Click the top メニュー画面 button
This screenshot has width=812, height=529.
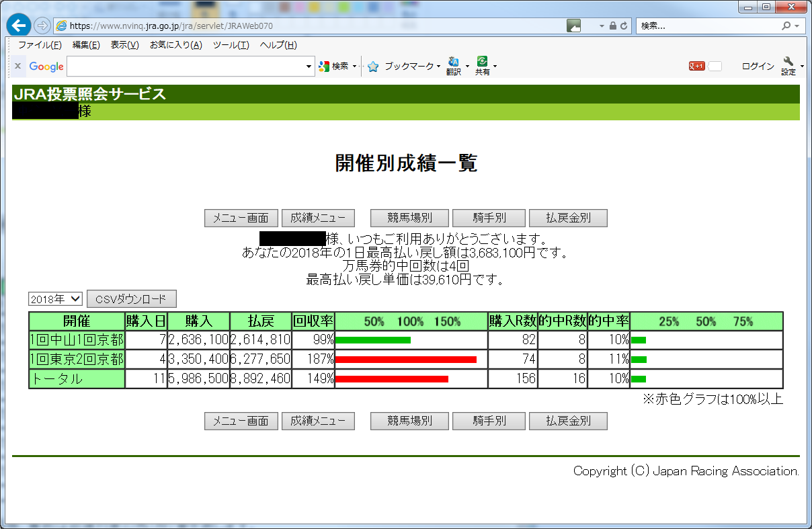click(241, 218)
